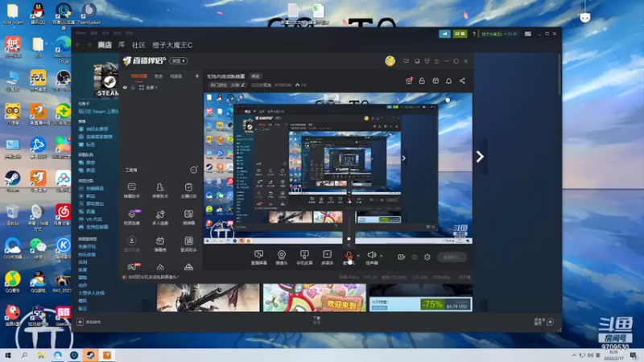Open the toolbox more options circle
This screenshot has width=644, height=362.
click(193, 170)
